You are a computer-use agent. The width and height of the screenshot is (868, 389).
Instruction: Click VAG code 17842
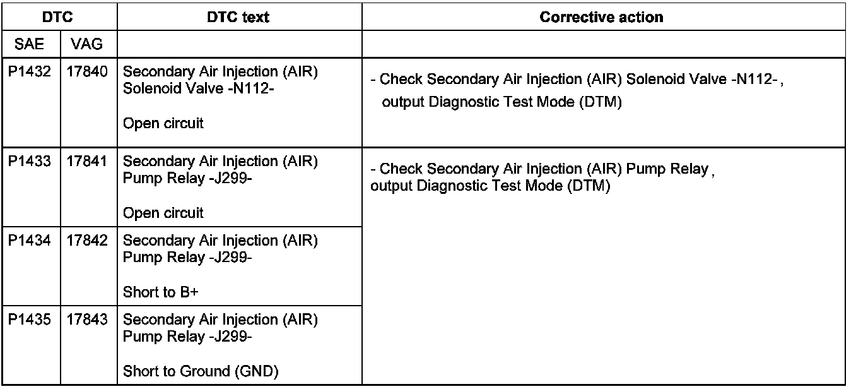tap(87, 241)
